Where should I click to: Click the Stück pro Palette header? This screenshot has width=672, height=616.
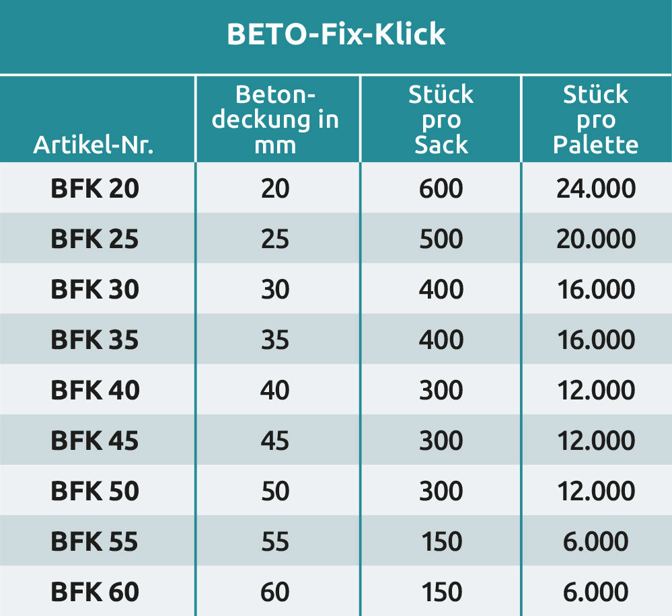point(595,120)
